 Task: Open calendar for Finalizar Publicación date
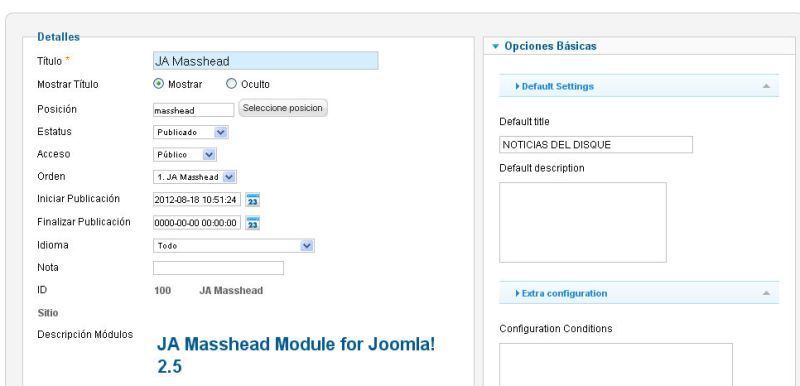253,223
